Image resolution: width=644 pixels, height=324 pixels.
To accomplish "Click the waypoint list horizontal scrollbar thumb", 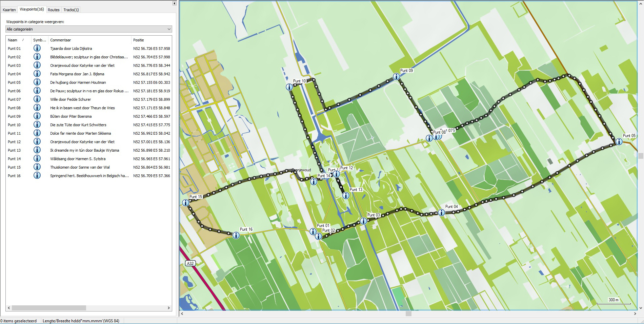I will (49, 308).
